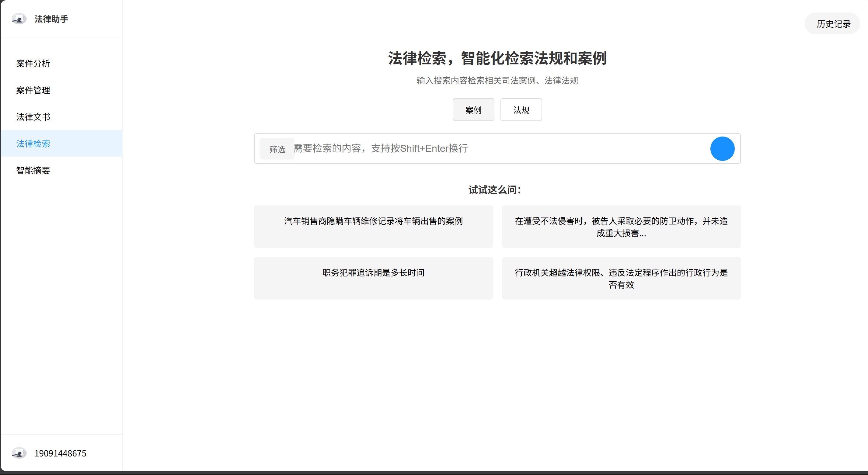Expand the 筛选 filter options

click(277, 149)
